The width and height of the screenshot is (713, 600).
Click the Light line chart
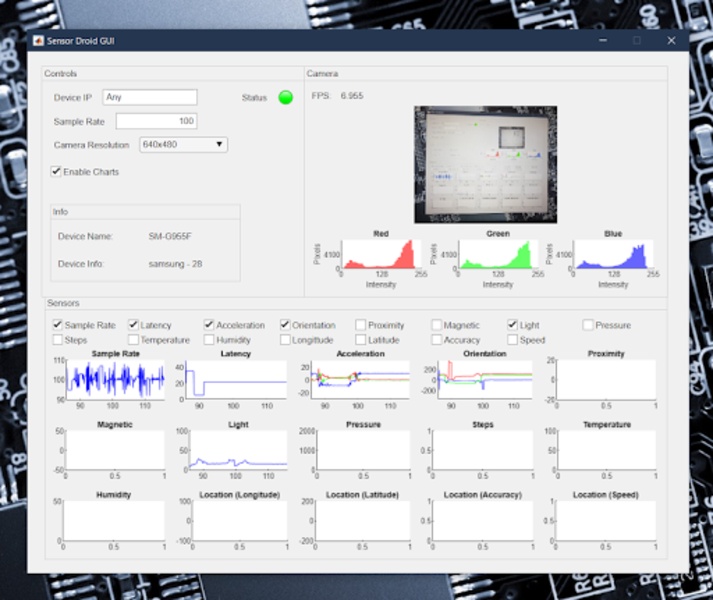point(238,450)
